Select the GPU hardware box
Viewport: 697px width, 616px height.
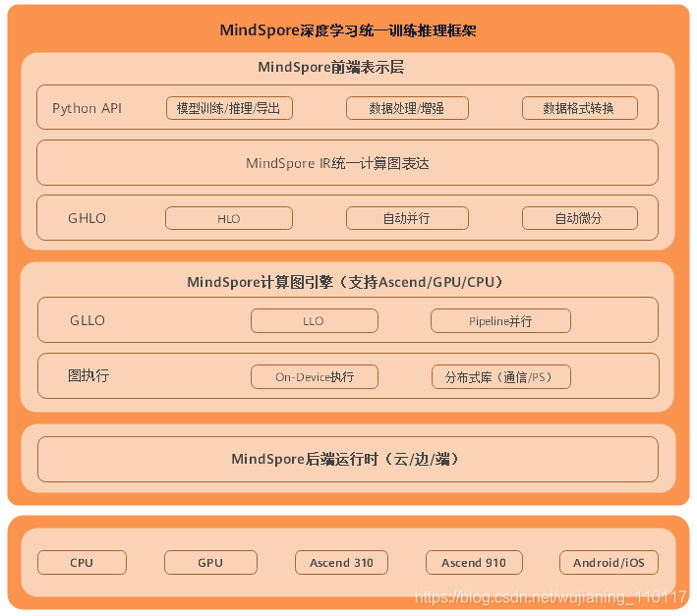click(210, 562)
